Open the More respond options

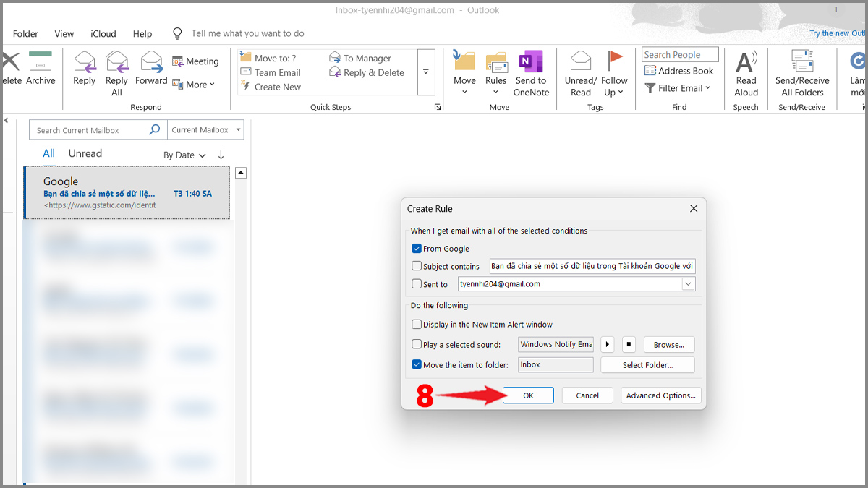[x=194, y=85]
